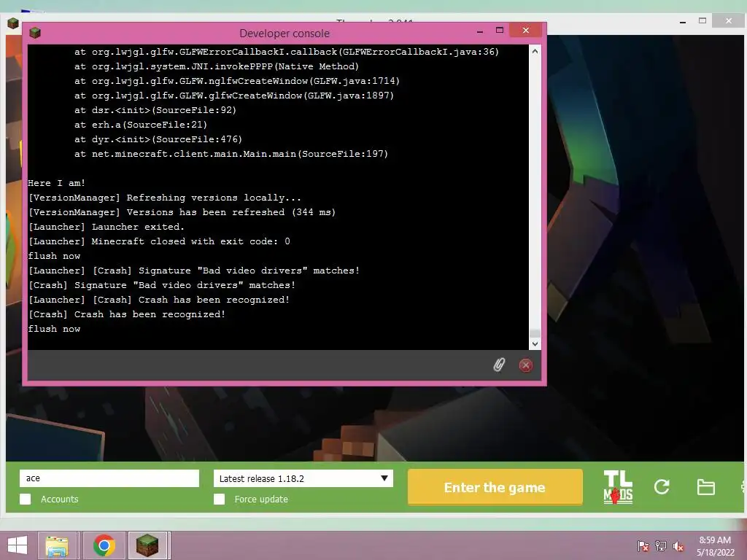The height and width of the screenshot is (560, 747).
Task: Click the network tray icon
Action: coord(661,546)
